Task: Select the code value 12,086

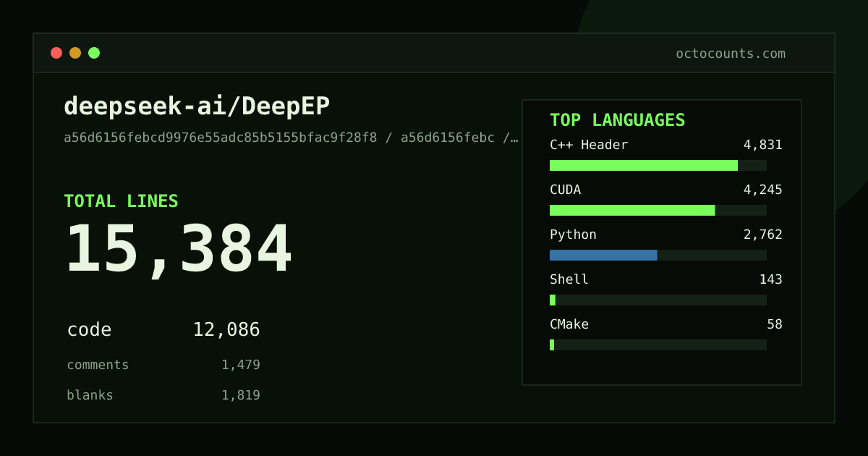Action: coord(226,330)
